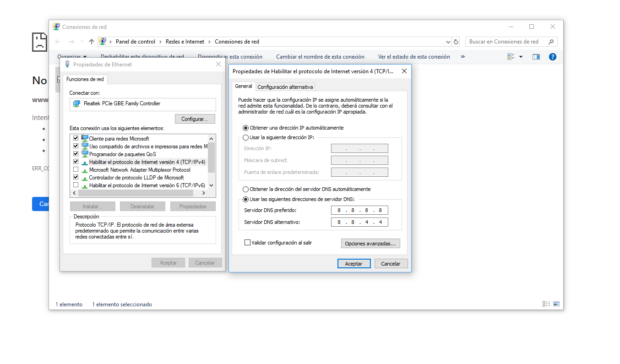Uncheck Uso compartido de archivos e impresoras
Viewport: 620px width, 364px height.
point(76,146)
